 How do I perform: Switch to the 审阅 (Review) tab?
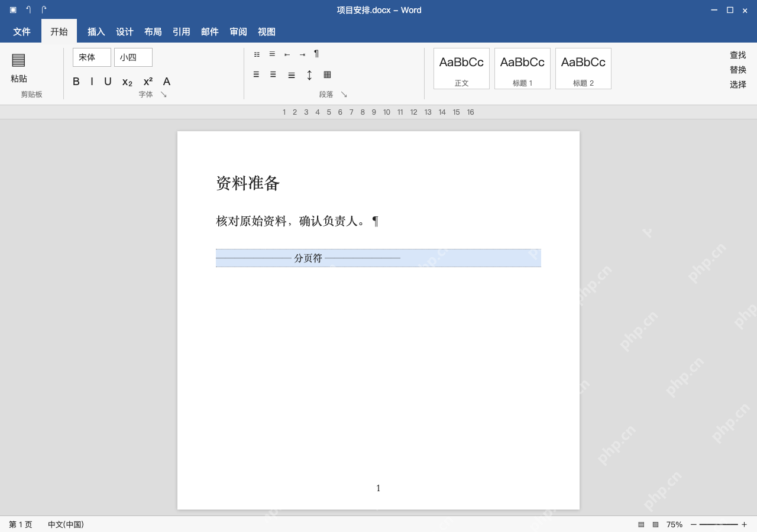(238, 32)
